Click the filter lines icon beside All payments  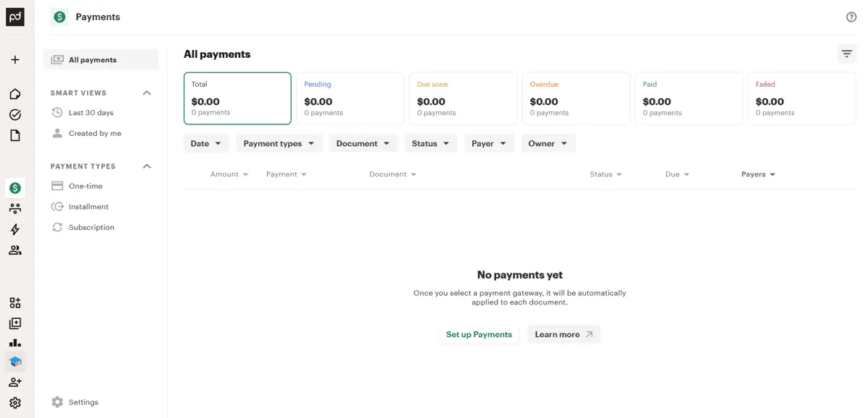846,54
